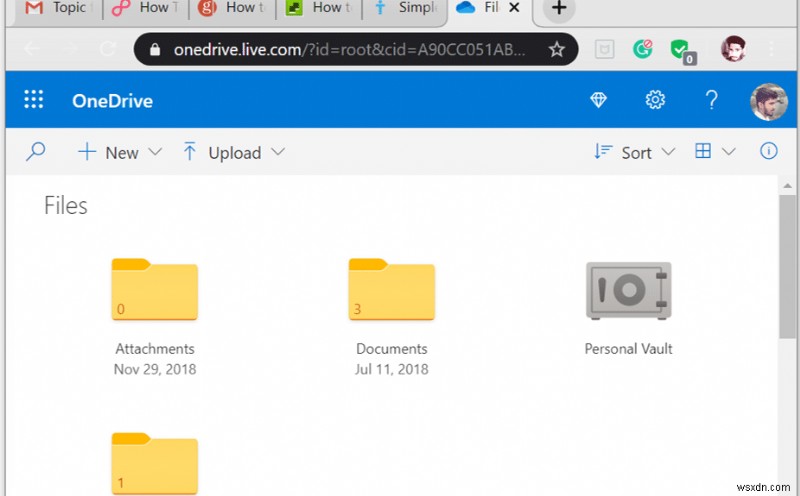Open the Personal Vault safe
Viewport: 800px width, 496px height.
(x=629, y=290)
